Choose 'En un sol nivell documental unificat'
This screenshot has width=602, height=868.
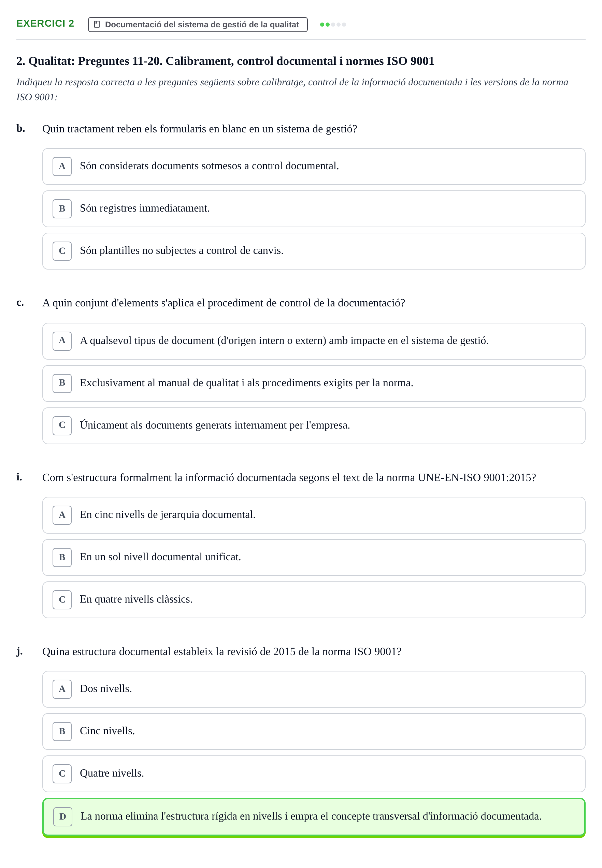[x=313, y=557]
